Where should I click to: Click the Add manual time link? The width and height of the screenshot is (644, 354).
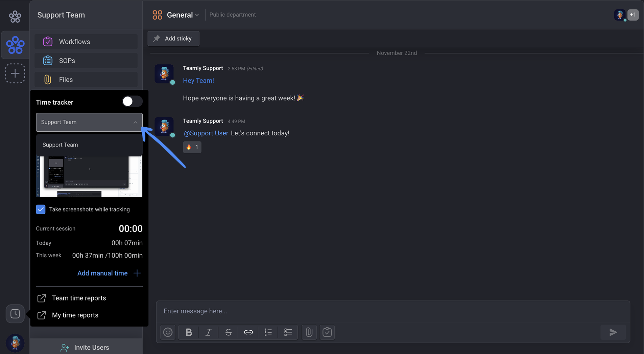[x=102, y=273]
